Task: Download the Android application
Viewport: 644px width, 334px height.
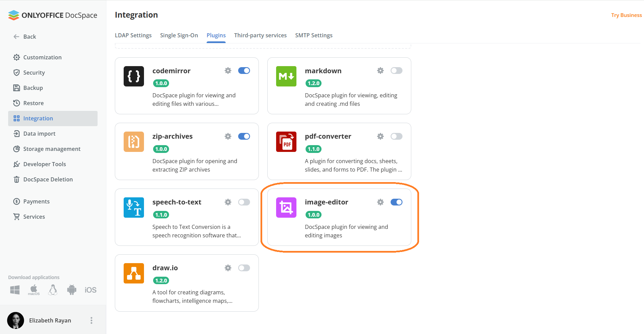Action: 72,290
